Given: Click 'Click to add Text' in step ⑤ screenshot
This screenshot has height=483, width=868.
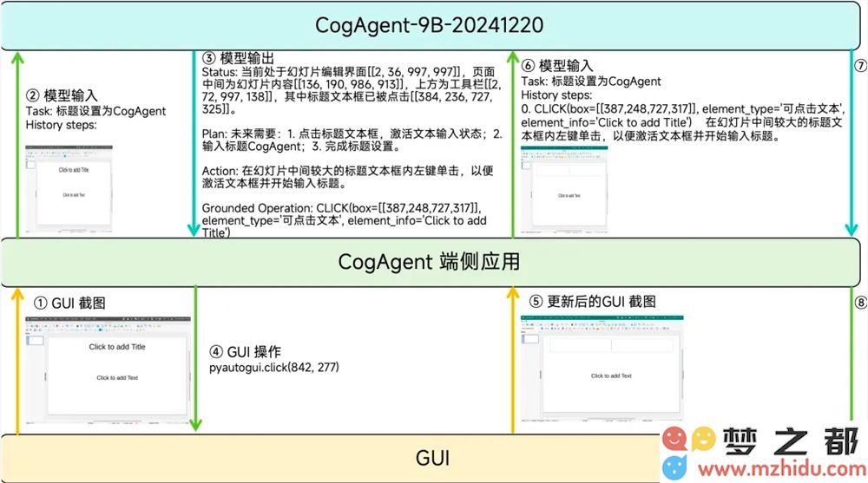Looking at the screenshot, I should (611, 375).
